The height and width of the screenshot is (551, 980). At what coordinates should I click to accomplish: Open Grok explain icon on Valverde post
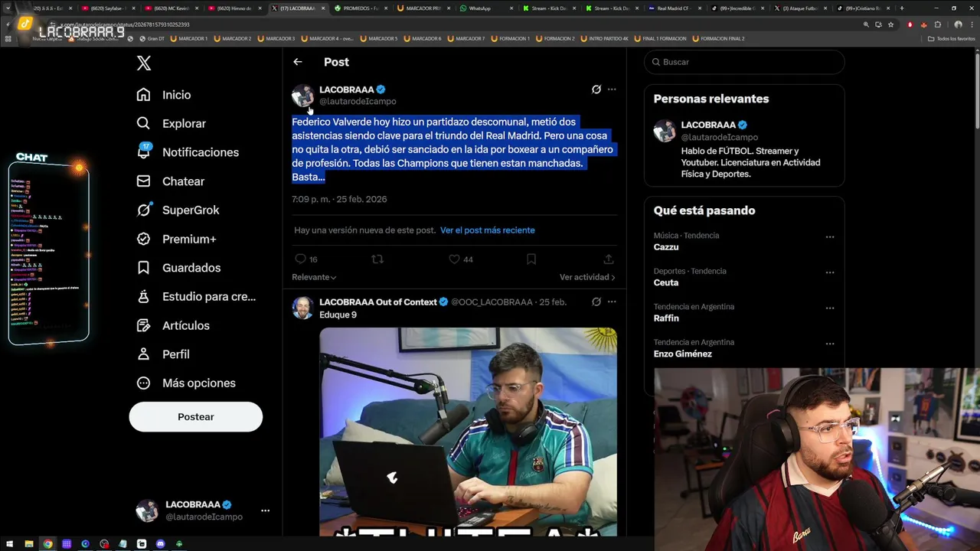click(596, 90)
